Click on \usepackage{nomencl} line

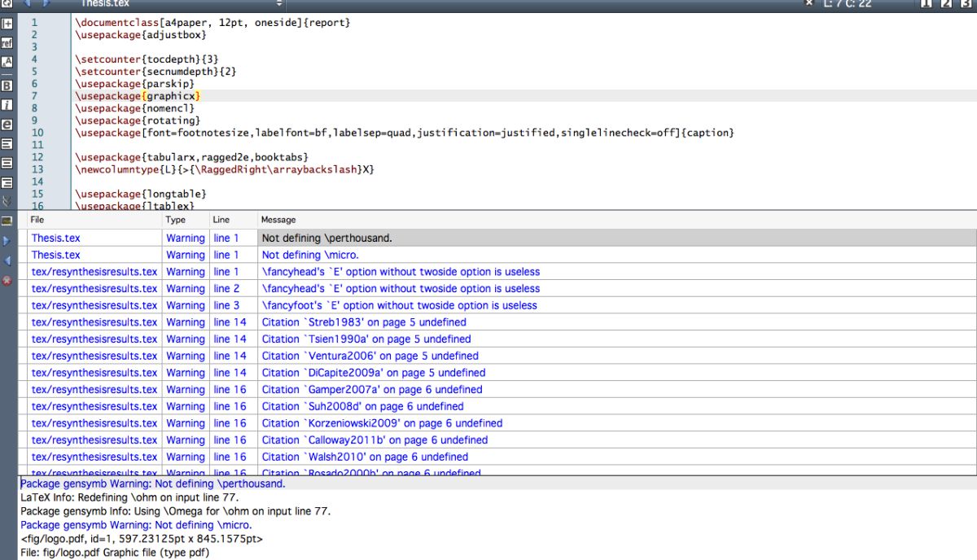click(134, 108)
